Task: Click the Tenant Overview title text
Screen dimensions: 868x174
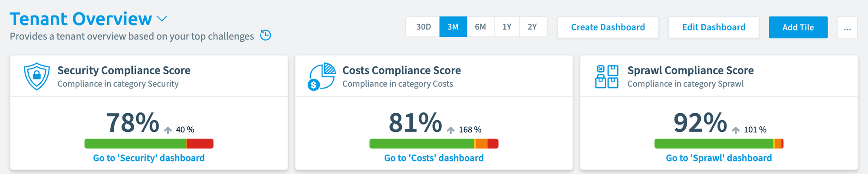Action: [x=81, y=19]
